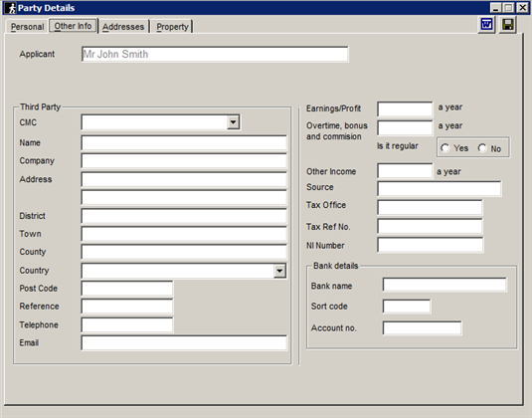The height and width of the screenshot is (418, 532).
Task: Click the Country combo box text area
Action: 178,271
